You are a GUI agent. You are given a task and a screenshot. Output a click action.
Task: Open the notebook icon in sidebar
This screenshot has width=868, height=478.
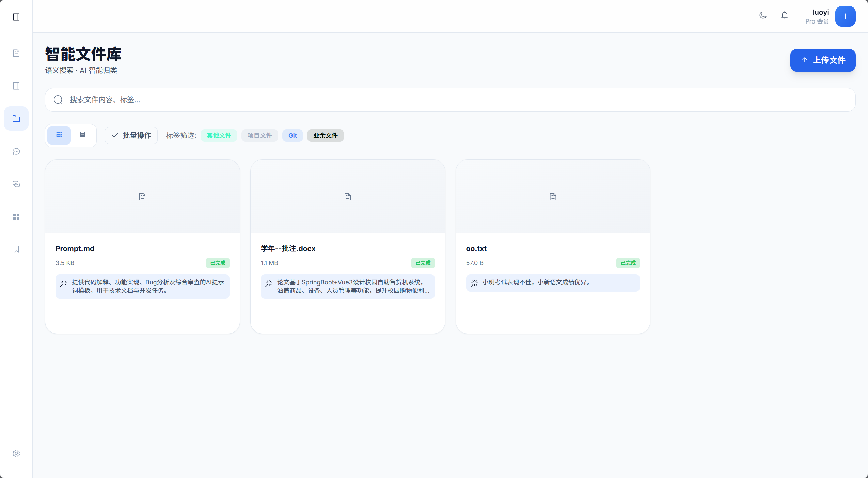16,86
